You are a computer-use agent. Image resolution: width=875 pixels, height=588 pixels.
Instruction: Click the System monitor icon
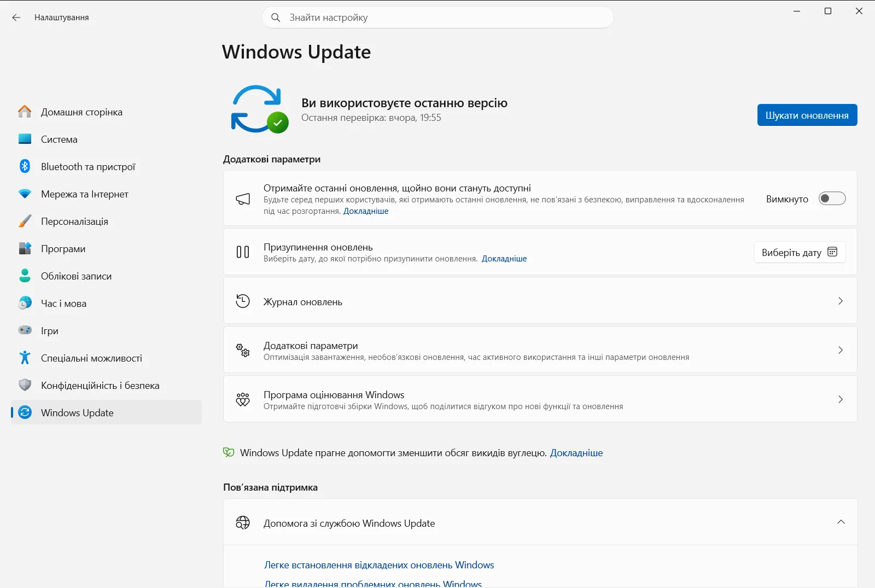tap(25, 139)
